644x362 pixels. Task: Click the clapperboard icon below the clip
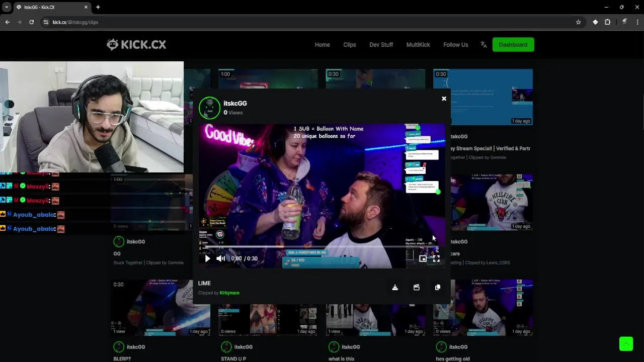click(416, 287)
